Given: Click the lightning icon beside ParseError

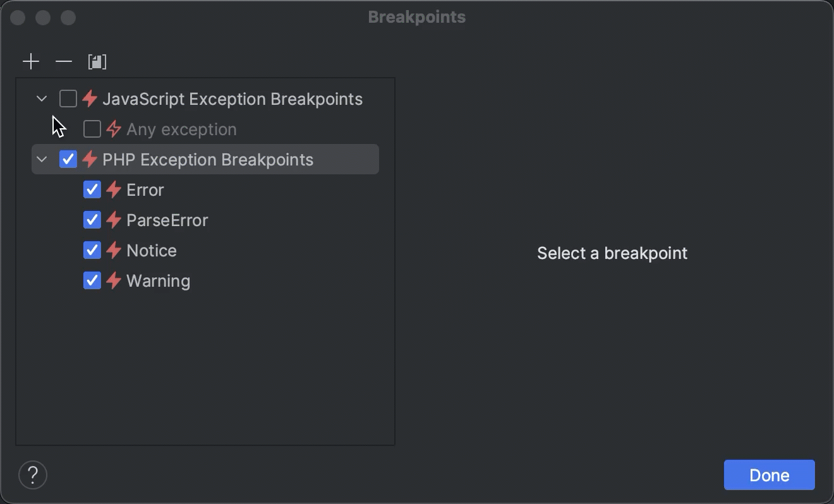Looking at the screenshot, I should tap(112, 220).
